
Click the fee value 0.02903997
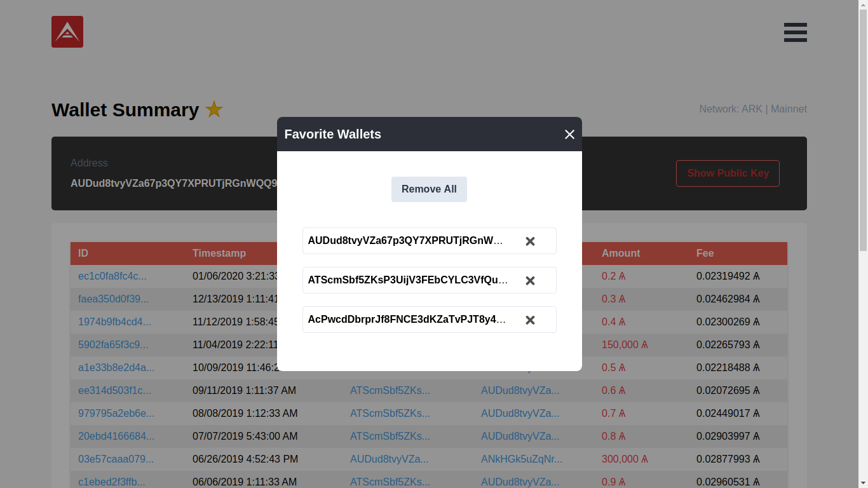[x=728, y=437]
